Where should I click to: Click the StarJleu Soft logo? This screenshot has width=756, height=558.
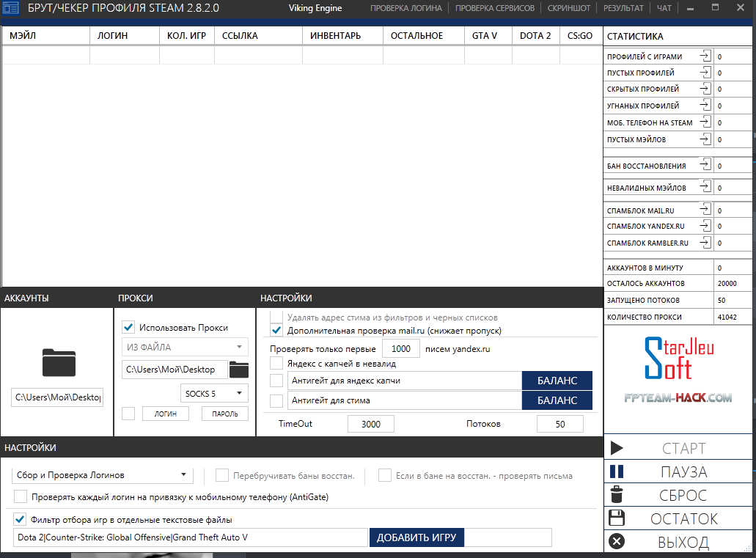coord(679,359)
